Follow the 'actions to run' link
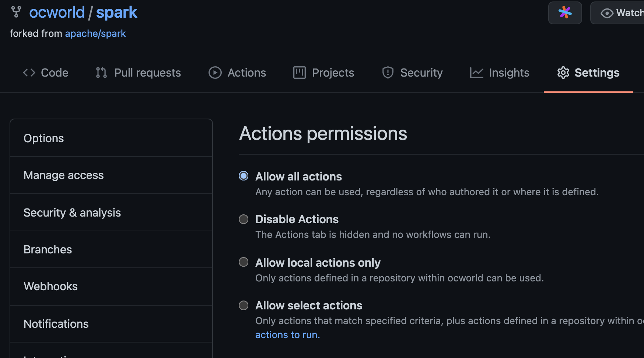 [x=287, y=335]
